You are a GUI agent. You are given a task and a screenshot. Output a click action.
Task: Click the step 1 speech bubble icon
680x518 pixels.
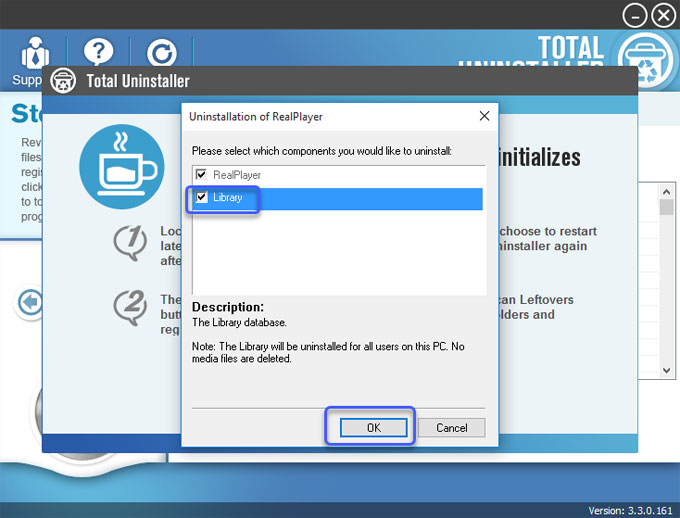click(130, 243)
